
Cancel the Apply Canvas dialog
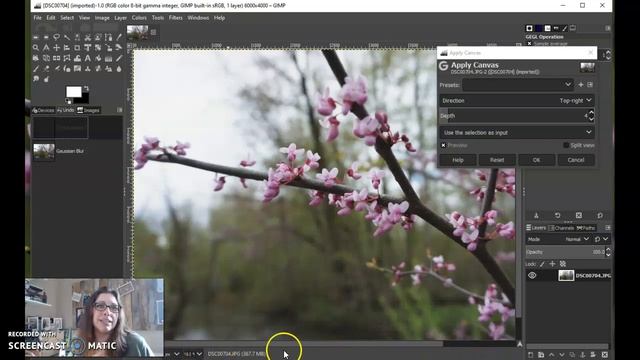point(576,160)
